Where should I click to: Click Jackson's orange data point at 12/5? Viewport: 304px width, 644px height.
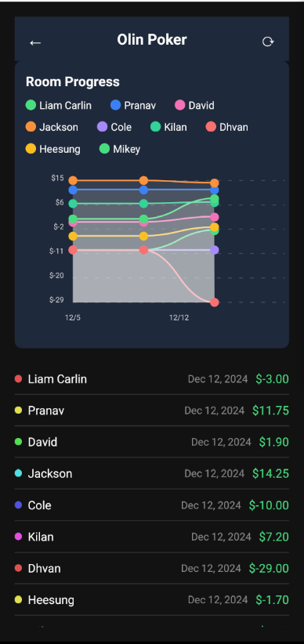click(73, 180)
